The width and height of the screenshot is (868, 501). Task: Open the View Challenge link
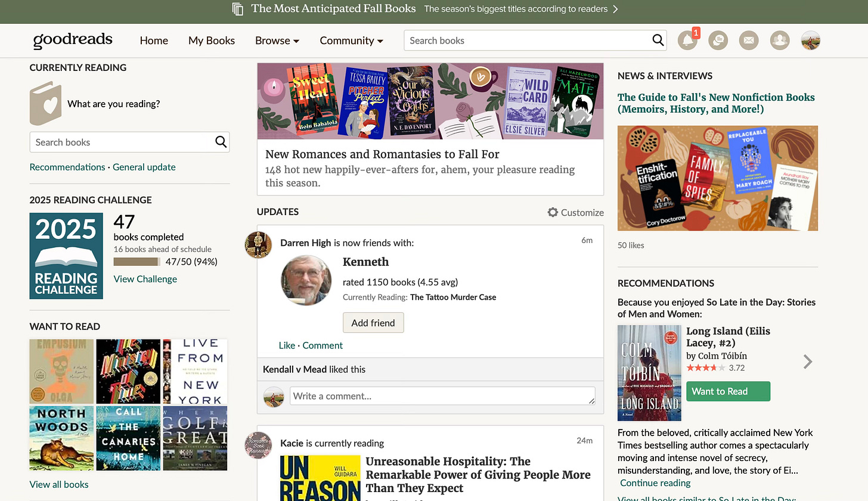tap(145, 279)
